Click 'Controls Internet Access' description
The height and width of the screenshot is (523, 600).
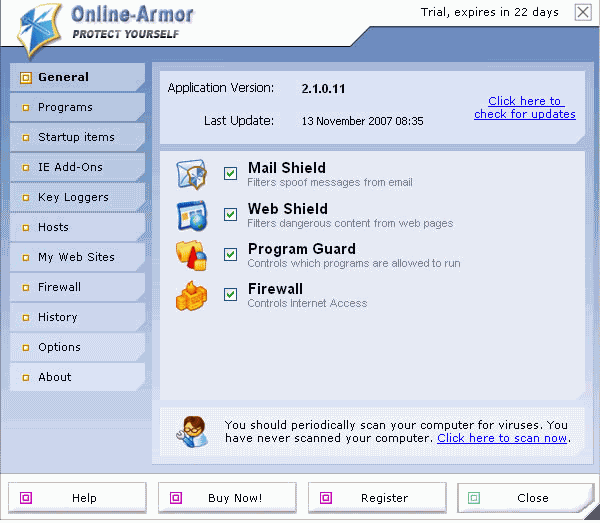coord(307,303)
